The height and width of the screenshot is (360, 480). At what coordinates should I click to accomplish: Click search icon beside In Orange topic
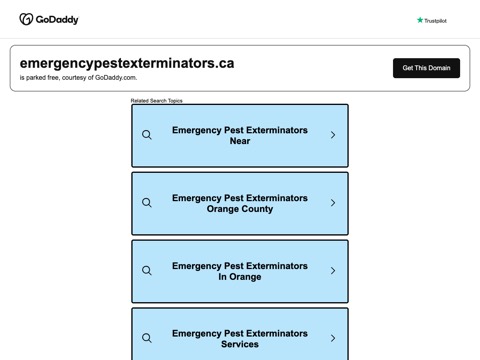tap(147, 270)
